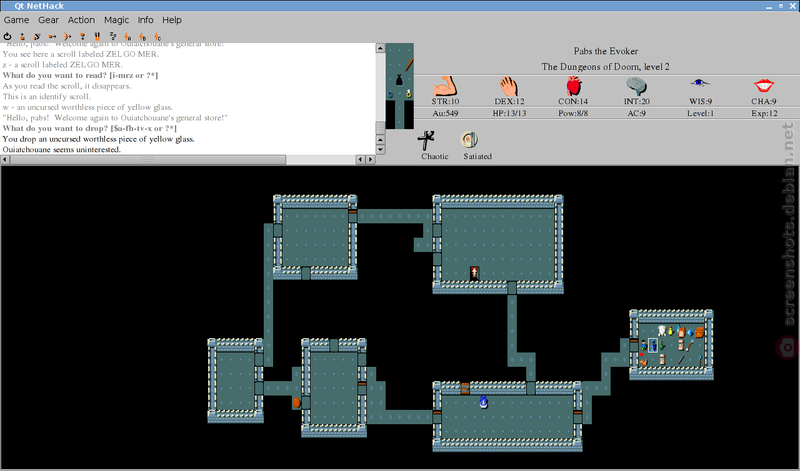Click the white armor item in the shop

tap(662, 331)
